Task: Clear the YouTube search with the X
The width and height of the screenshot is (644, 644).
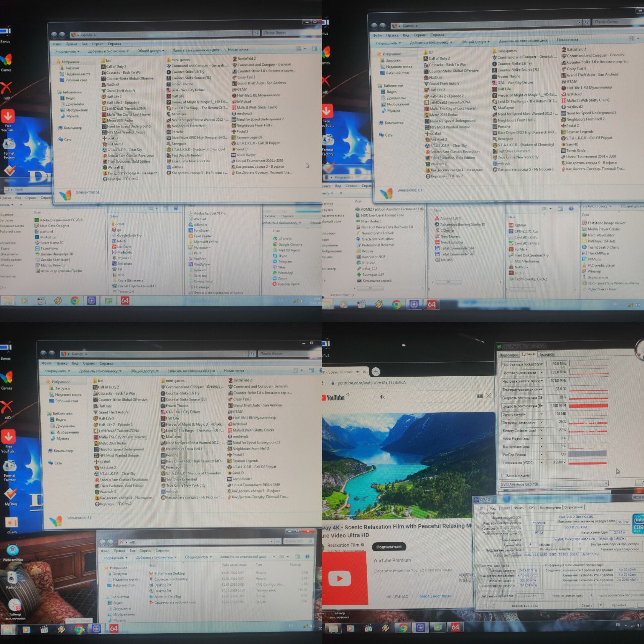Action: (488, 396)
